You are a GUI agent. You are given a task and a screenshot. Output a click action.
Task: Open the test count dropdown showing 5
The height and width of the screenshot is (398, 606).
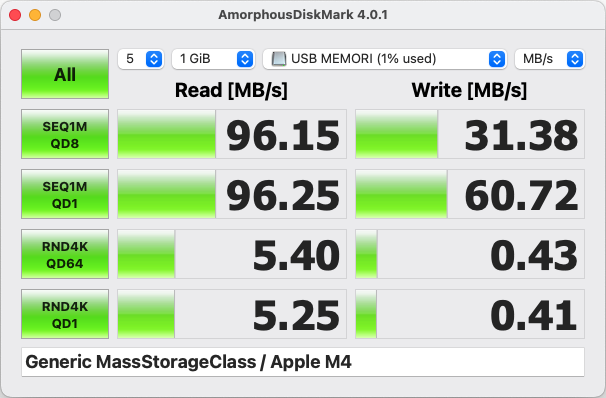[x=141, y=59]
